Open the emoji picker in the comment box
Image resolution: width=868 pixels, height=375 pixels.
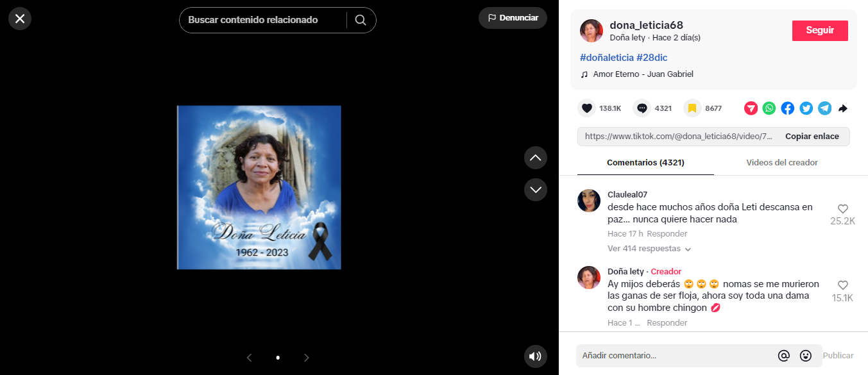[x=805, y=355]
